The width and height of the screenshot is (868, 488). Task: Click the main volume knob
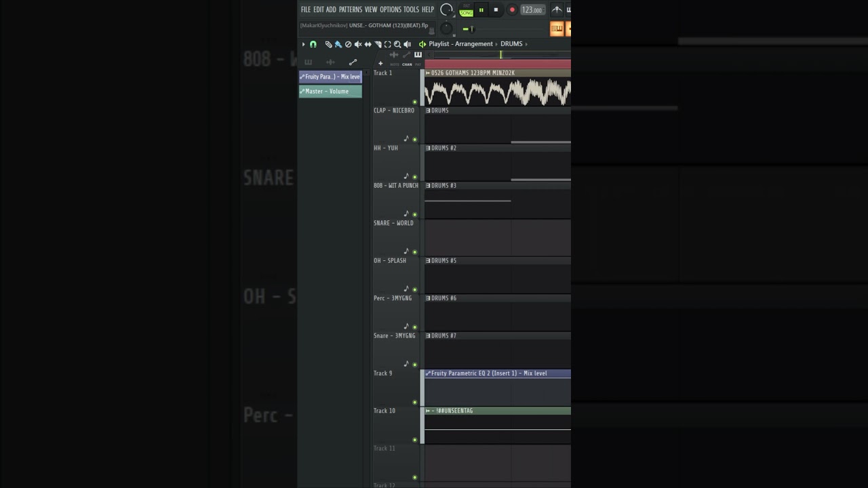point(446,9)
